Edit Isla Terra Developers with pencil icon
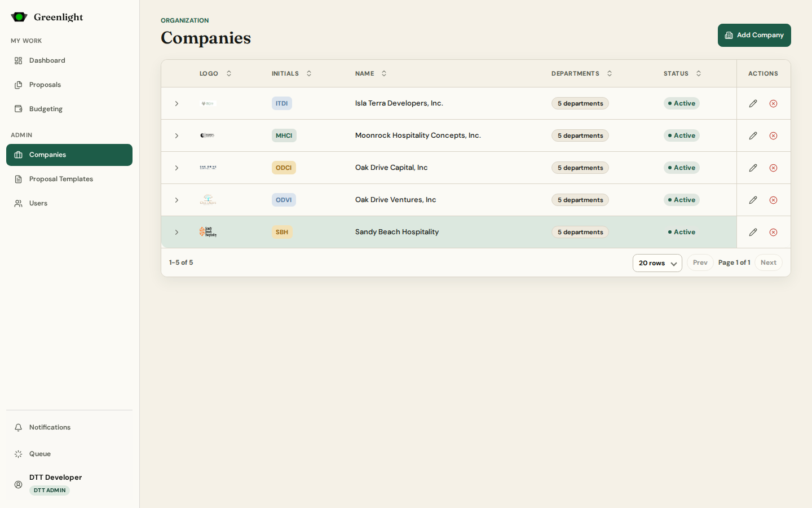The height and width of the screenshot is (508, 812). point(753,103)
